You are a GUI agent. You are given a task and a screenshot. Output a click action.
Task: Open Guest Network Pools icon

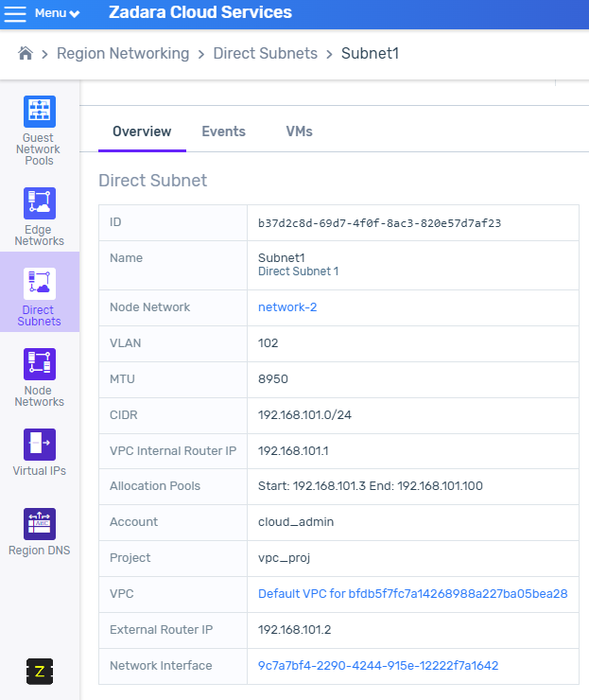[x=40, y=112]
